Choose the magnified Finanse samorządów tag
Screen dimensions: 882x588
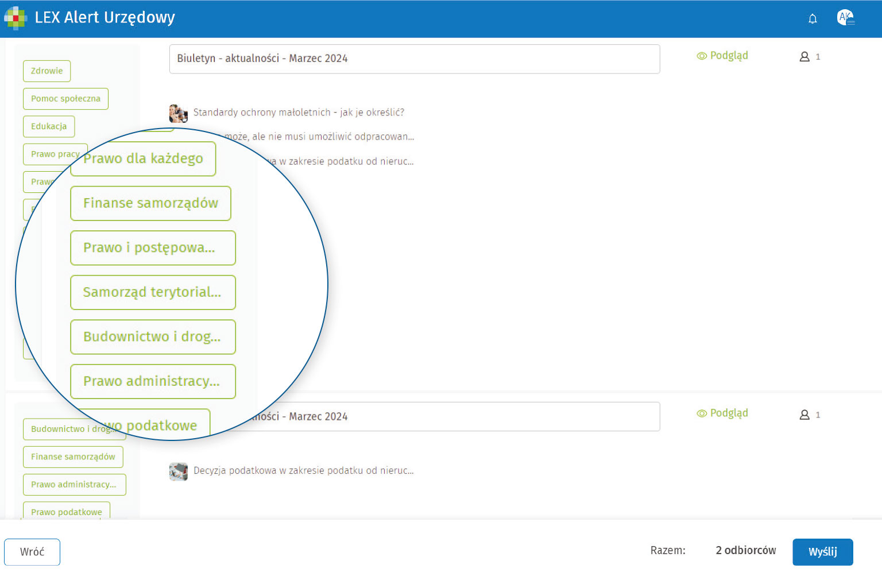150,203
